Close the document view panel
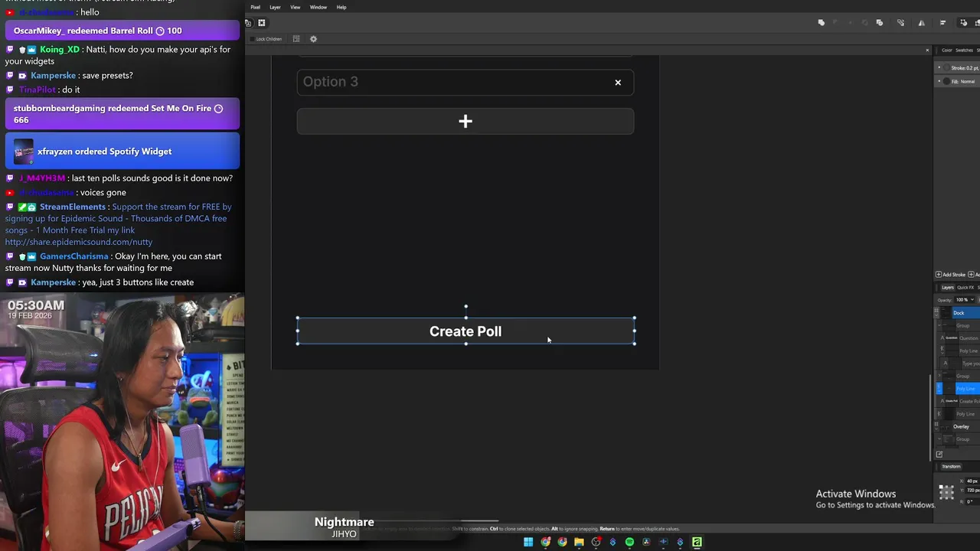This screenshot has width=980, height=551. [927, 51]
